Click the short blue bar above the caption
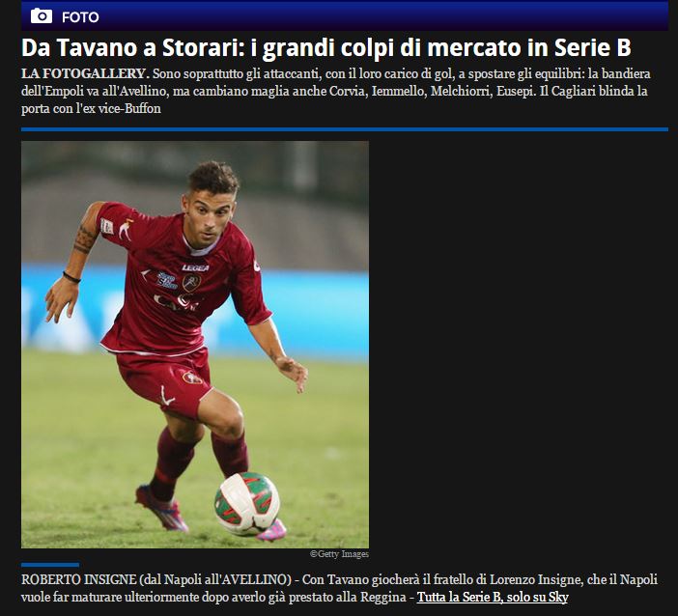 50,565
